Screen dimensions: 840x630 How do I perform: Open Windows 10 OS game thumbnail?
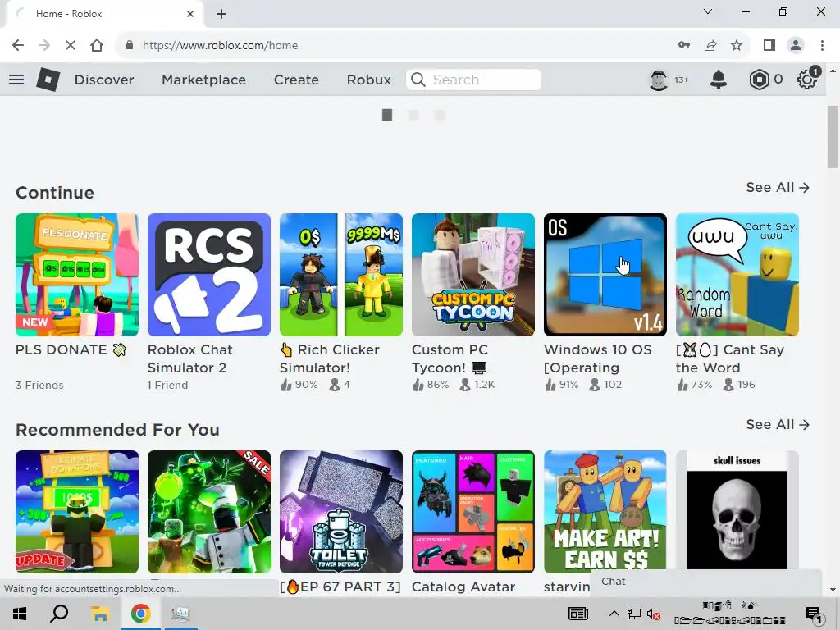605,275
